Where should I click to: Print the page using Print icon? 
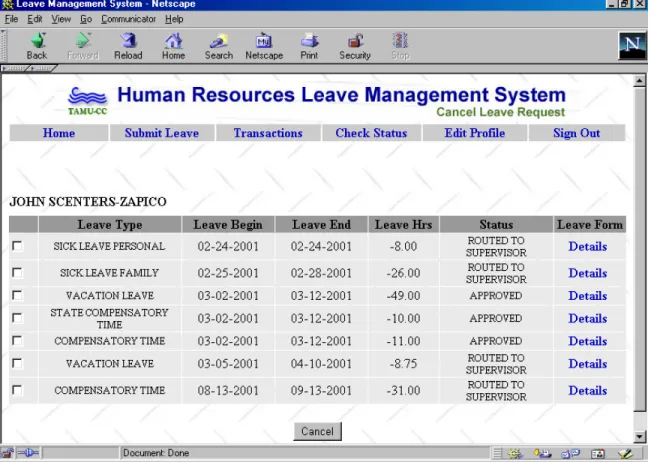point(309,46)
